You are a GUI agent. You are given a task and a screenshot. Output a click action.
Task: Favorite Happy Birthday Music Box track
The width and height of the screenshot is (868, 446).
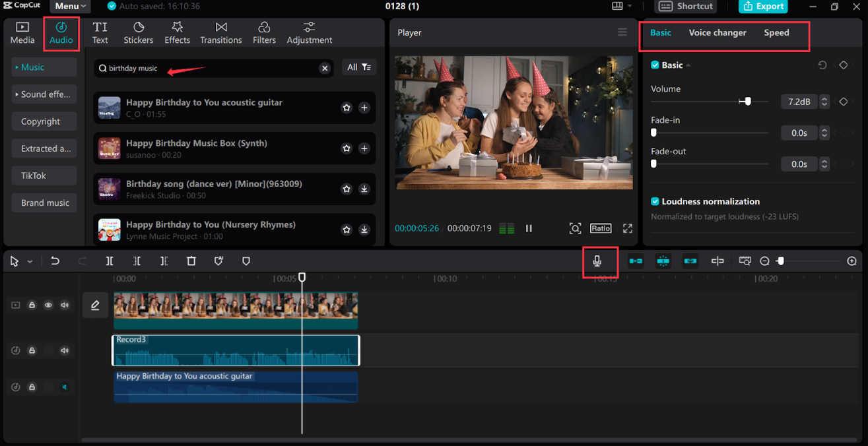point(347,148)
